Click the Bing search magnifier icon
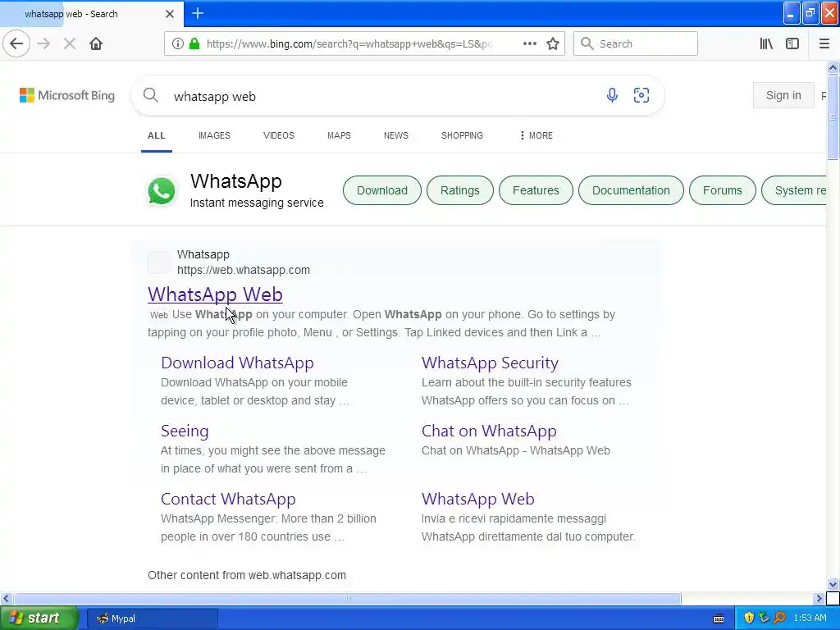The width and height of the screenshot is (840, 630). click(x=151, y=96)
